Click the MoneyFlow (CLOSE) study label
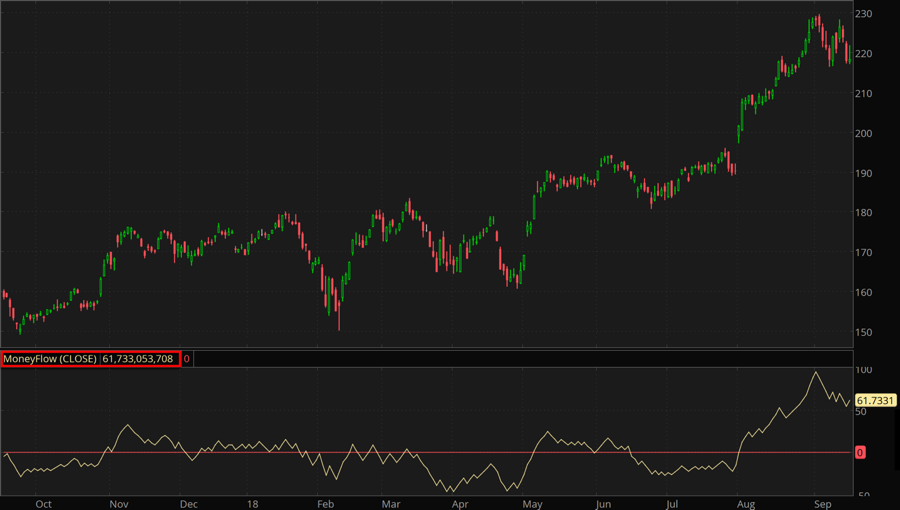Viewport: 900px width, 510px height. click(x=50, y=359)
